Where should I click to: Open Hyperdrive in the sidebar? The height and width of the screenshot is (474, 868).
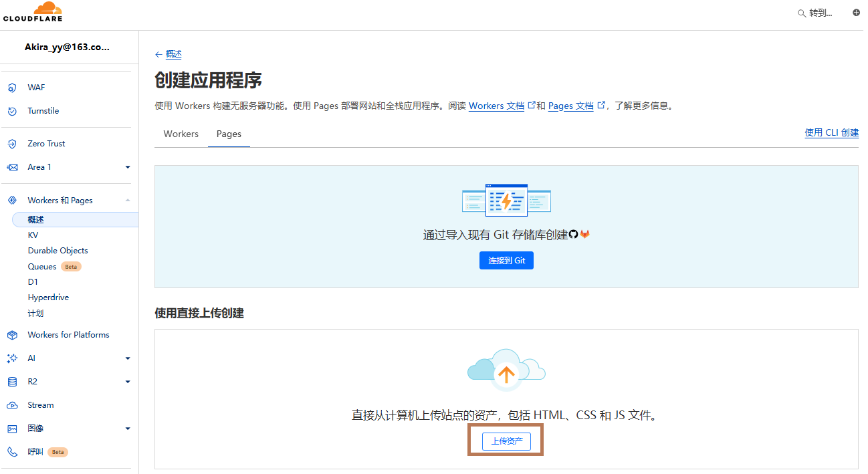pyautogui.click(x=48, y=298)
